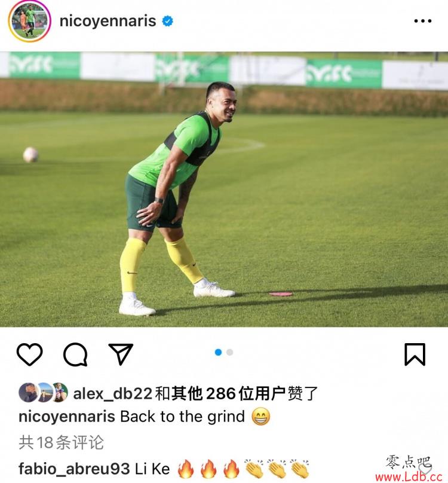Open nicoyennaris story profile picture

point(29,22)
